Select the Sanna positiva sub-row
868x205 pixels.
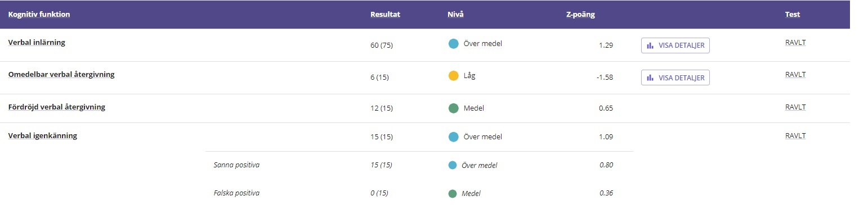coord(419,165)
